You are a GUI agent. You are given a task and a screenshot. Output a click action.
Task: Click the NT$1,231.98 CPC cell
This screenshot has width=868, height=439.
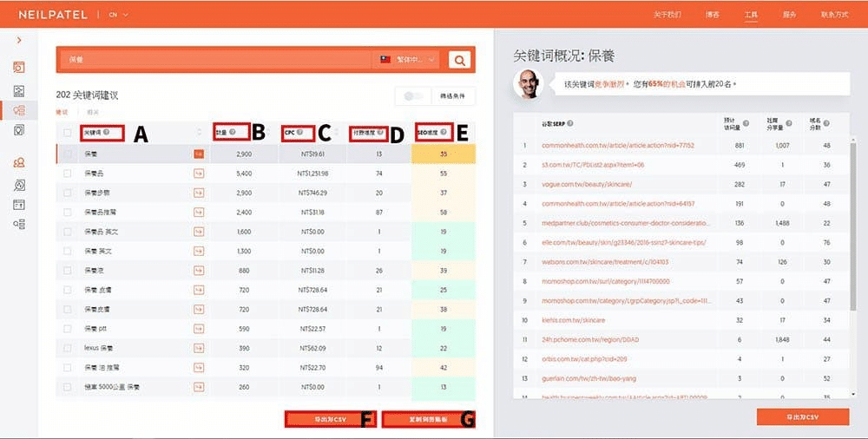312,174
